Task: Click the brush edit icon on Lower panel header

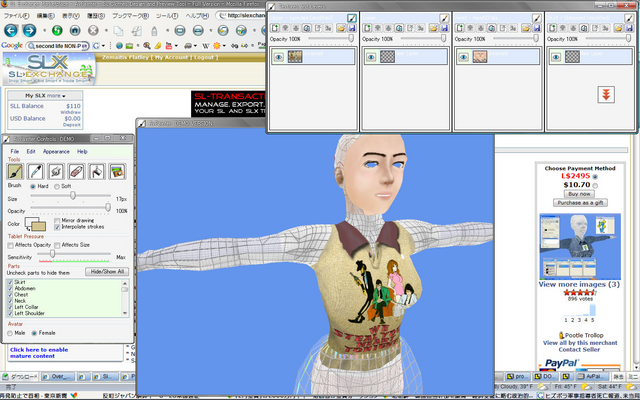Action: (x=444, y=18)
